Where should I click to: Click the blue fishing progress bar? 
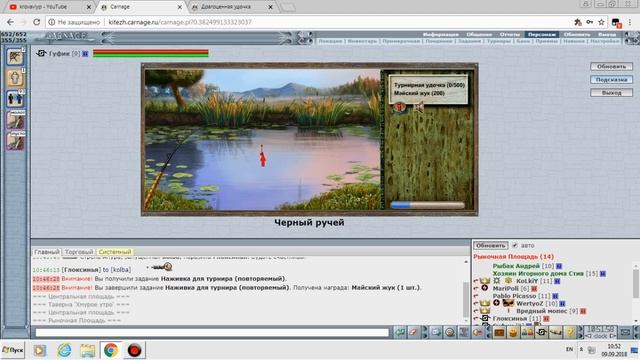click(427, 205)
